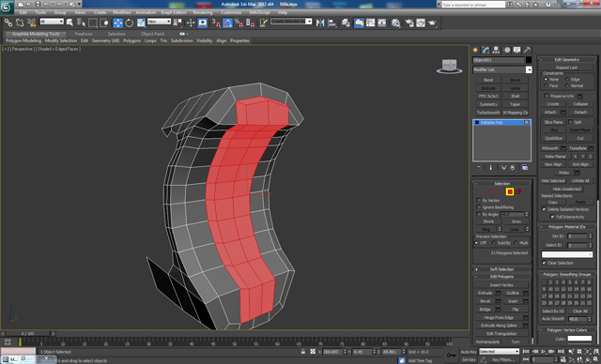Image resolution: width=601 pixels, height=364 pixels.
Task: Uncheck Full Interactivity checkbox
Action: coord(552,217)
